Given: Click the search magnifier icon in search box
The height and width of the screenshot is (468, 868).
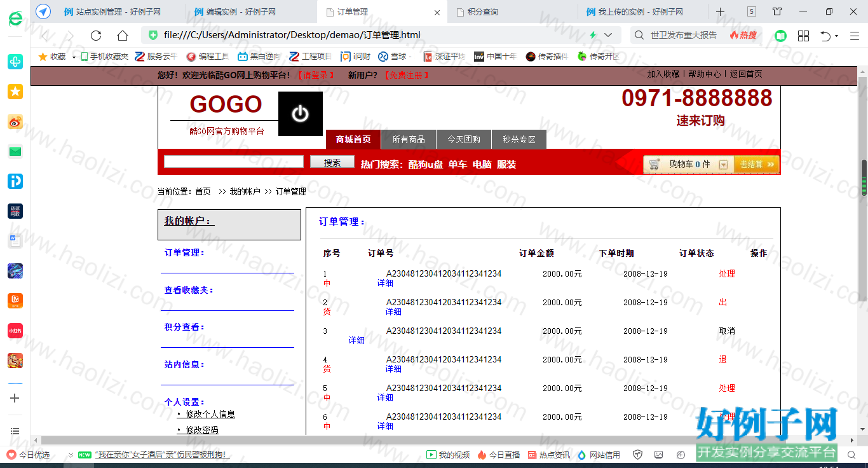Looking at the screenshot, I should pyautogui.click(x=639, y=35).
